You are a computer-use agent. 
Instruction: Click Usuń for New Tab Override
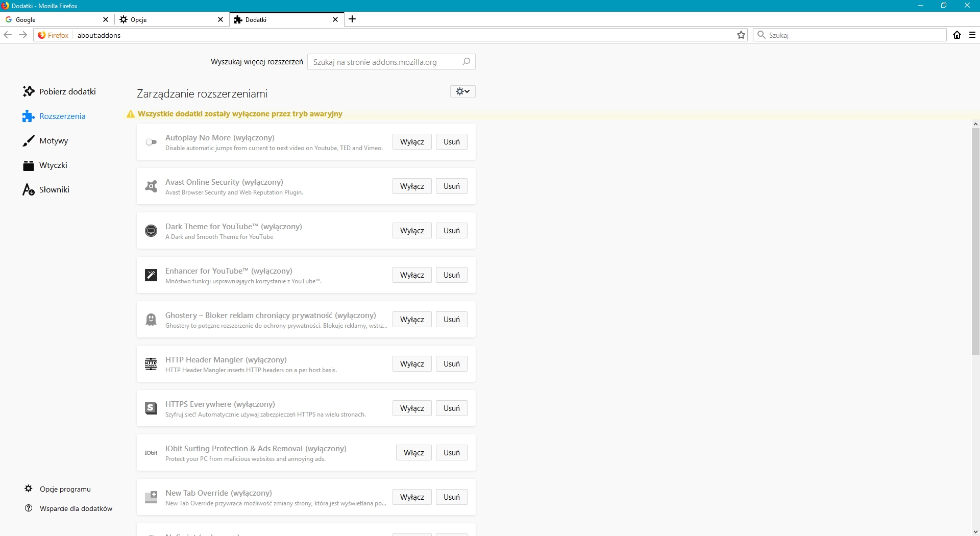[x=452, y=497]
